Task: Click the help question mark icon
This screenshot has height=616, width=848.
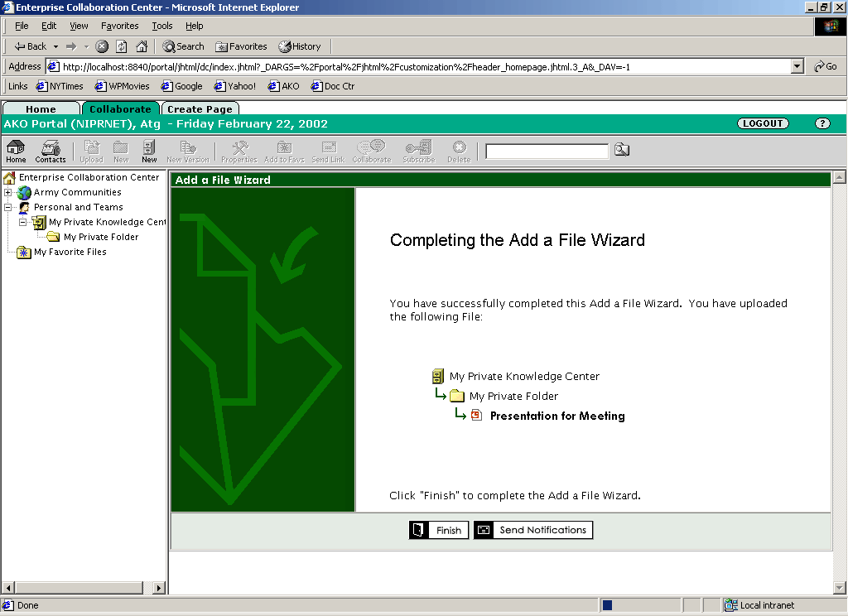Action: (821, 123)
